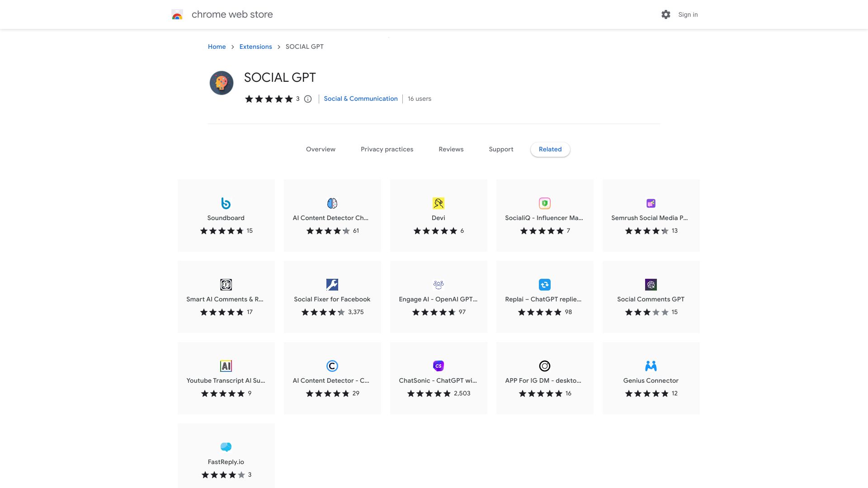Switch to the Privacy practices tab

tap(387, 150)
